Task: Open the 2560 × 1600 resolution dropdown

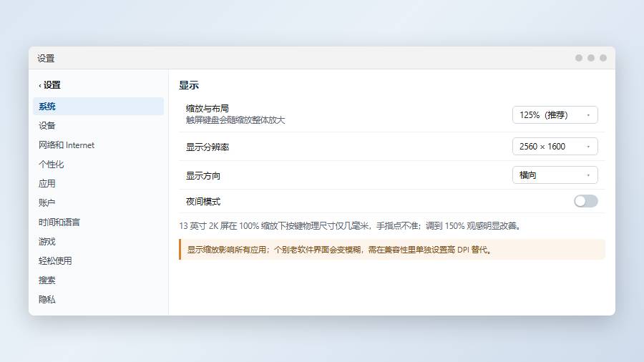Action: [555, 147]
